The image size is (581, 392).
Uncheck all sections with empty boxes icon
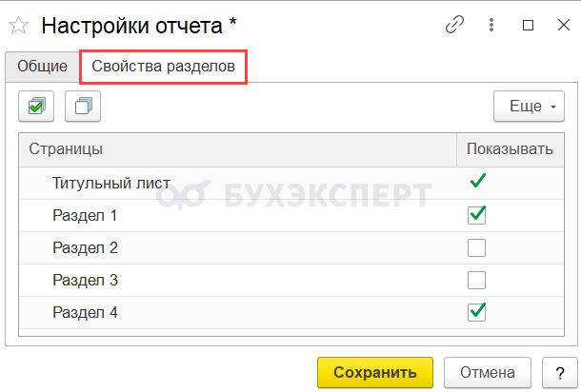point(83,107)
